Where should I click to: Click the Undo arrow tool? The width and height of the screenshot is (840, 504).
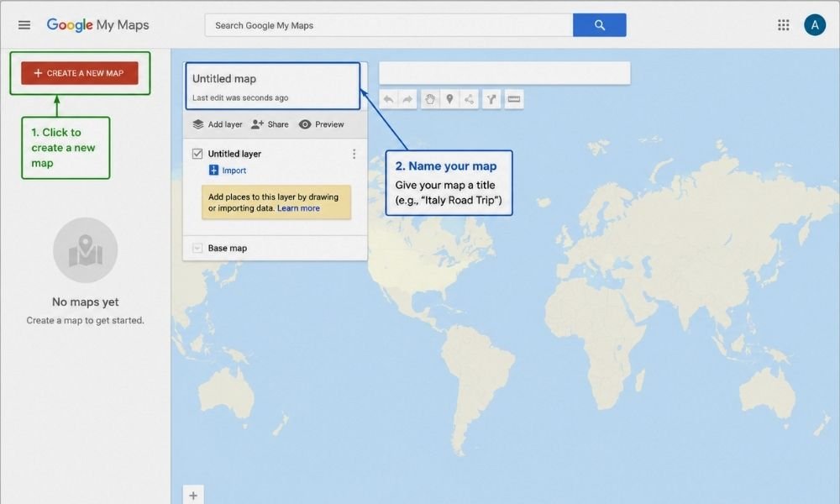(x=388, y=99)
